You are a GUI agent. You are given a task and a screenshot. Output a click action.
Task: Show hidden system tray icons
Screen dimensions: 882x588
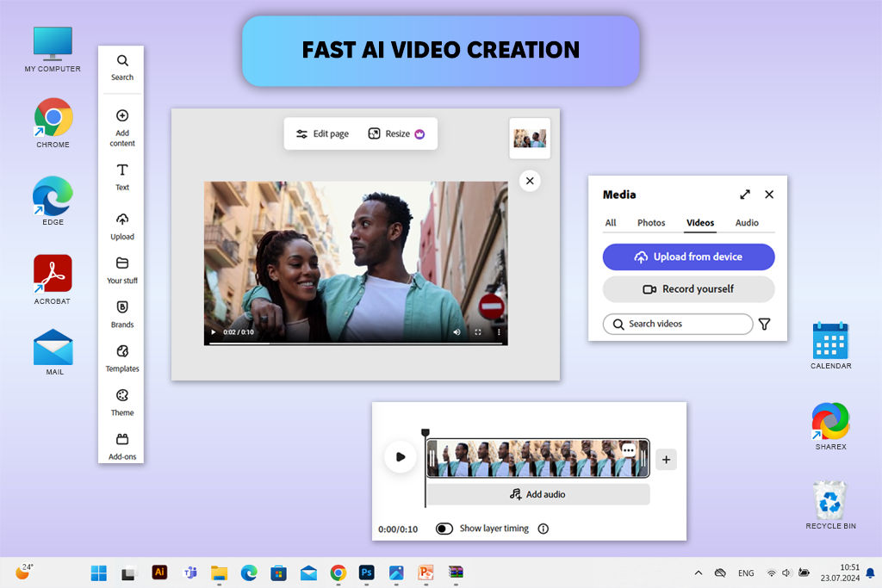(698, 573)
